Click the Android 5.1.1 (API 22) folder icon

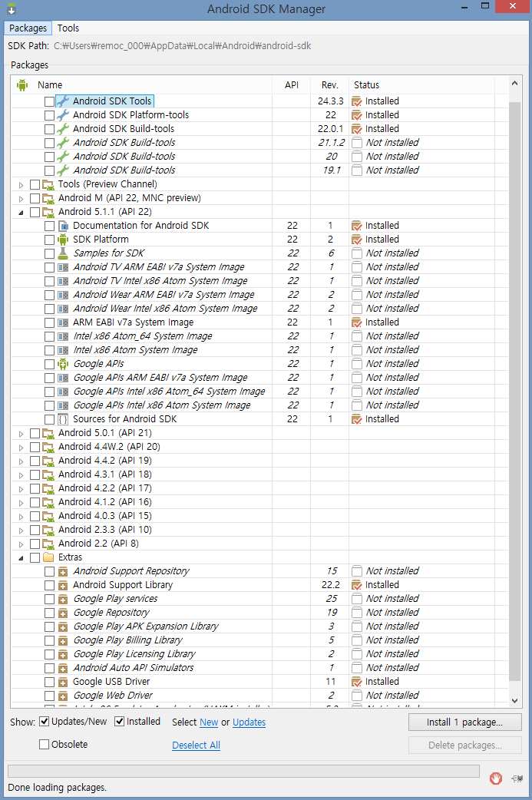48,212
